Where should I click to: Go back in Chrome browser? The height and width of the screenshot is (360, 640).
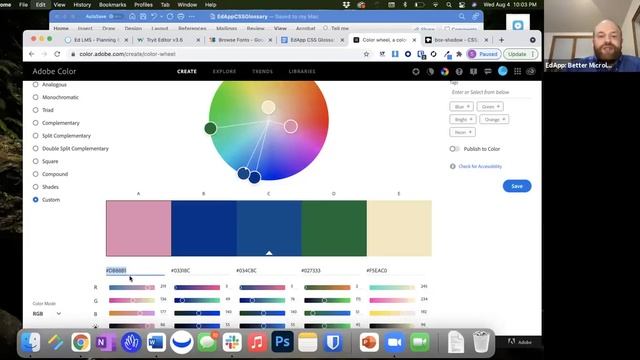(x=32, y=54)
